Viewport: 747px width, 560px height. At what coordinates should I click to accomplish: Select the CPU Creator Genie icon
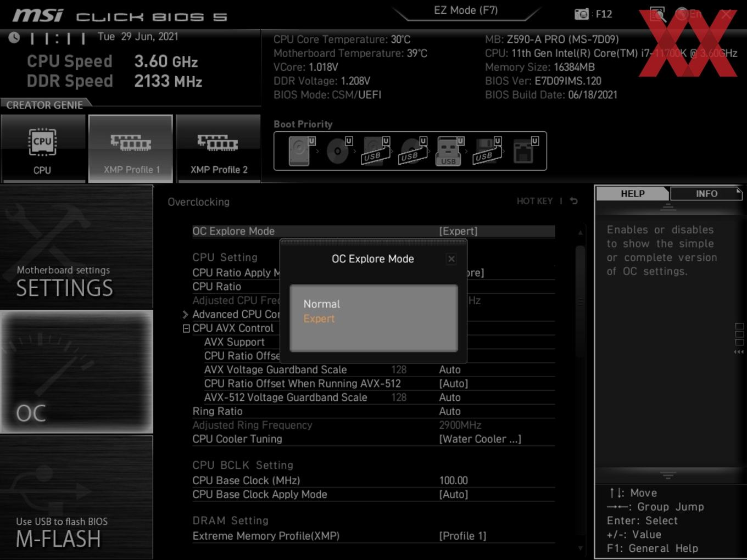click(42, 148)
